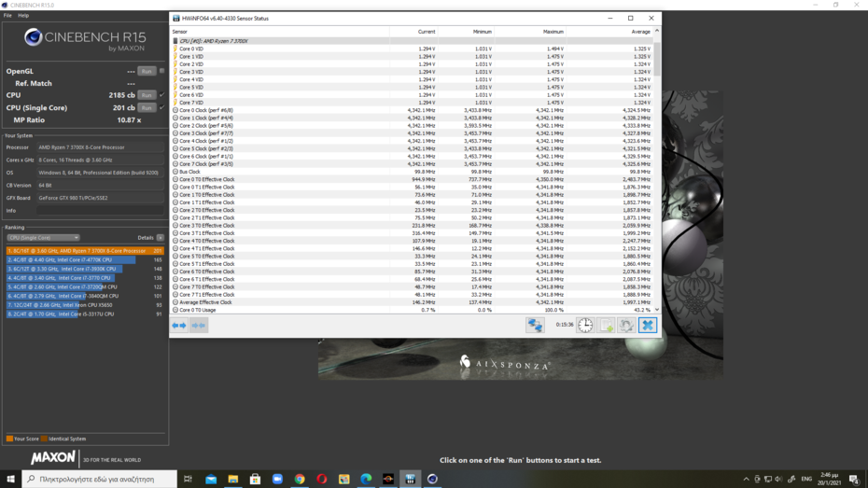Click HWiNFO network remote monitoring icon

pos(535,326)
